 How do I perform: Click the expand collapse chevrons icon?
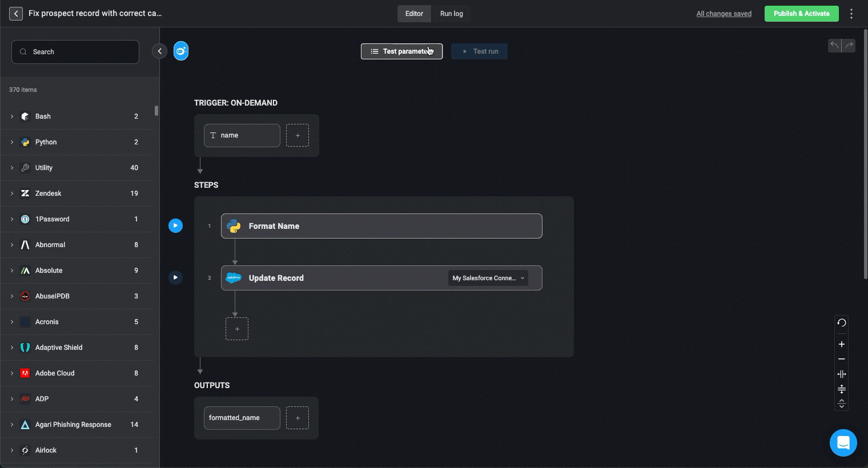point(842,404)
